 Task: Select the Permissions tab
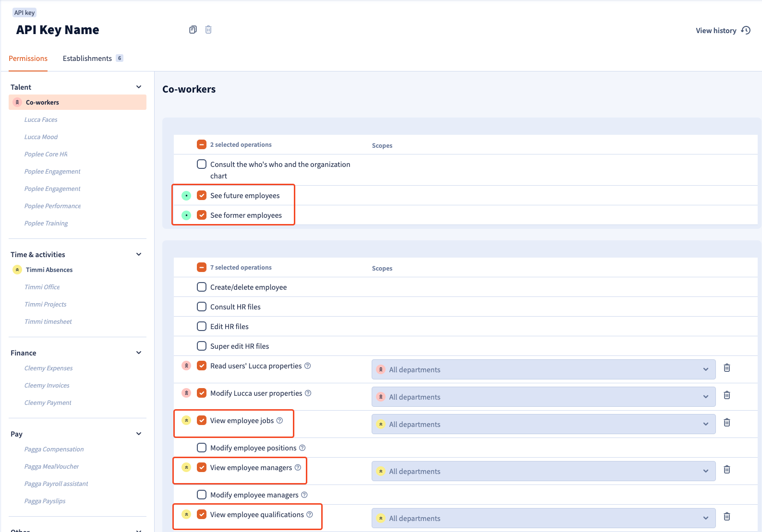click(28, 59)
